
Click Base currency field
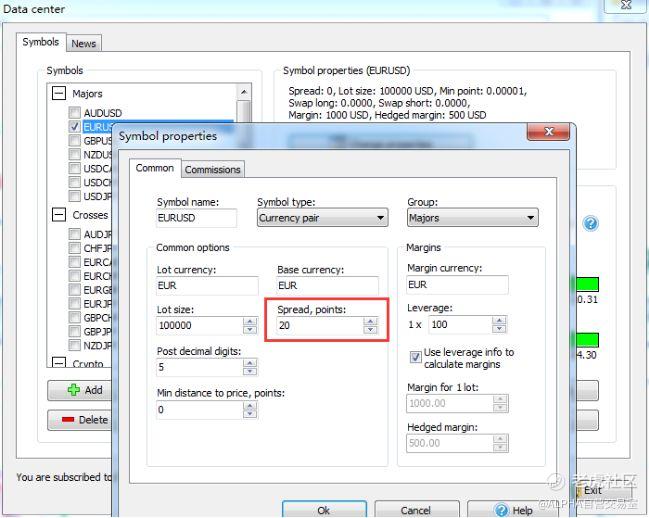[327, 285]
